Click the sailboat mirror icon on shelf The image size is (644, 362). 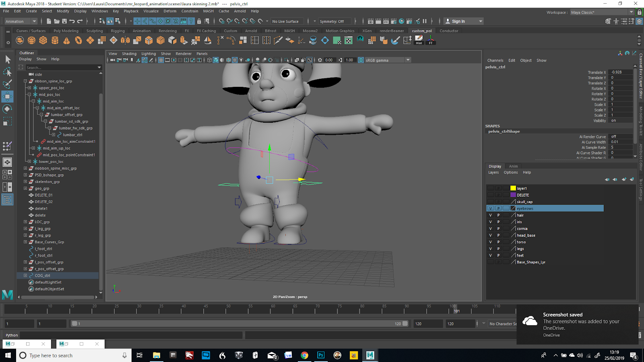208,40
